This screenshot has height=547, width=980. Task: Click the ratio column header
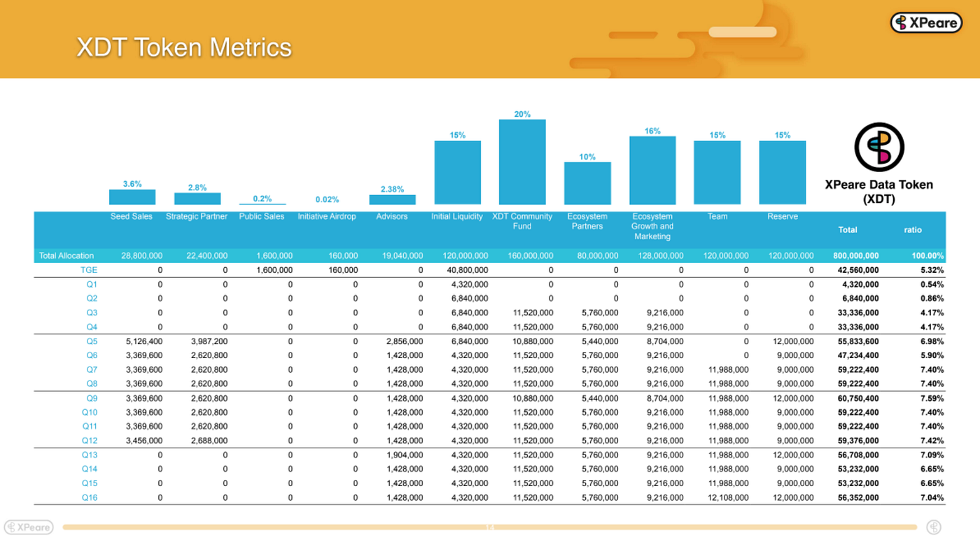point(913,229)
